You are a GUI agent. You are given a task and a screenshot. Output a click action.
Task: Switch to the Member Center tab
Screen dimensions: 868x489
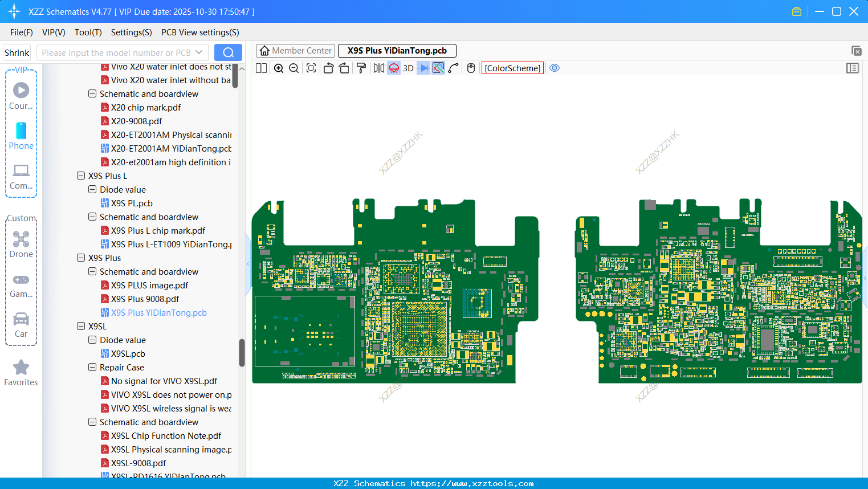click(x=295, y=51)
